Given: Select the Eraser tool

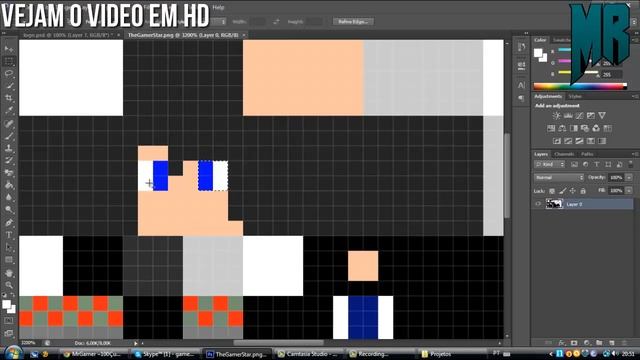Looking at the screenshot, I should (x=9, y=173).
